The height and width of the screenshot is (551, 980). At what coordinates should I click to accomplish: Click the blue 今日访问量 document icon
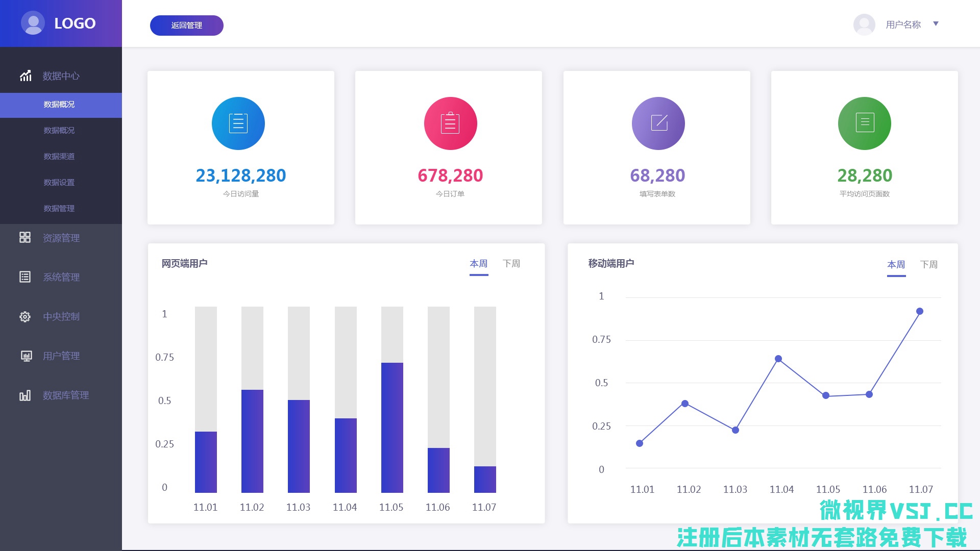(x=238, y=123)
